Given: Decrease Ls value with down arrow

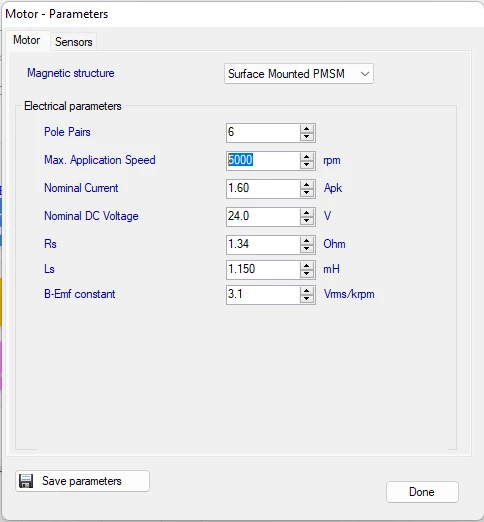Looking at the screenshot, I should tap(307, 274).
